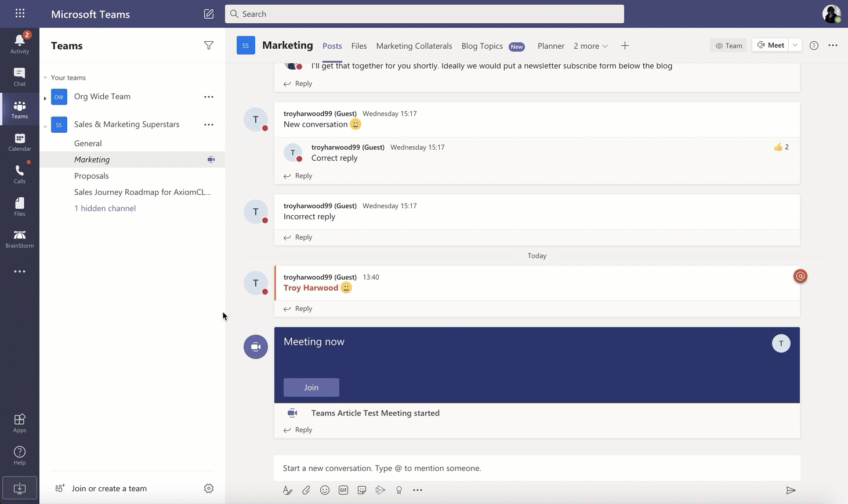Expand the 2 more tabs dropdown
Screen dimensions: 848x504
(x=590, y=46)
